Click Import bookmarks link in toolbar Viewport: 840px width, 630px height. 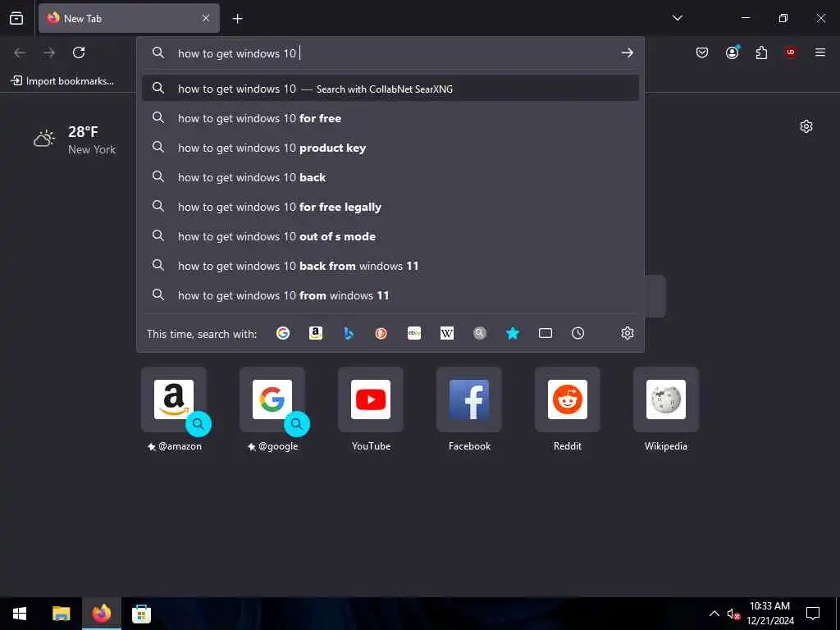[x=62, y=81]
